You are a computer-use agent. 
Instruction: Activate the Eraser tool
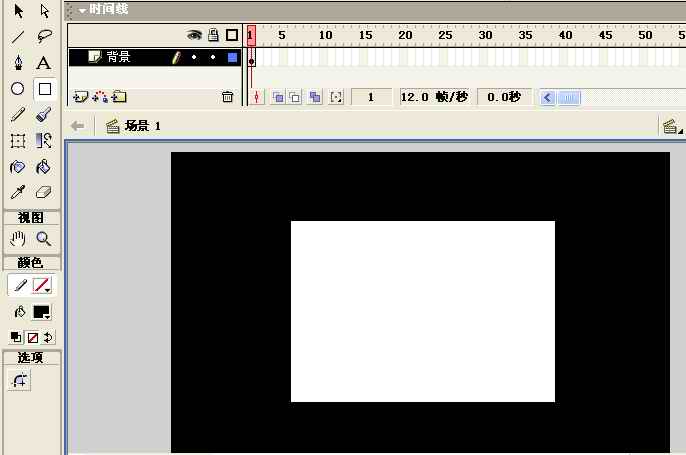[x=43, y=193]
